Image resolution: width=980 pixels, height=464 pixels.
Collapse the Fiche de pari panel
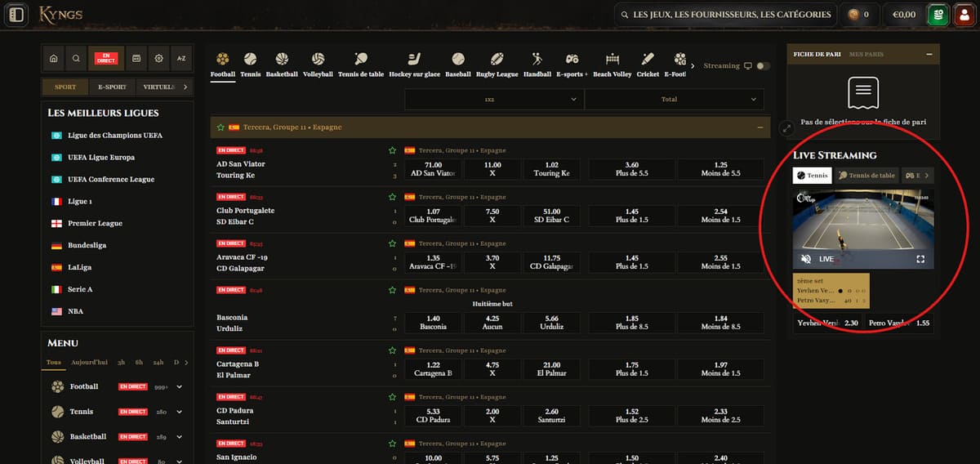coord(929,54)
